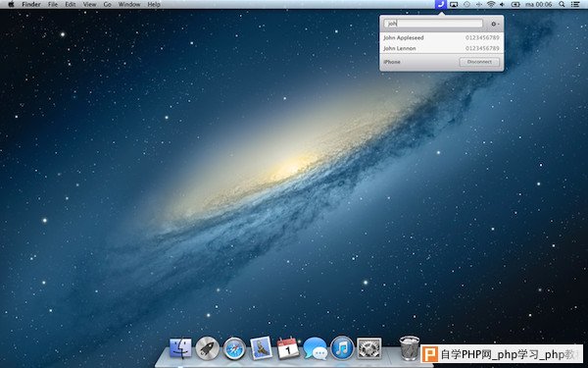Open Mail stamp icon in Dock

click(262, 347)
